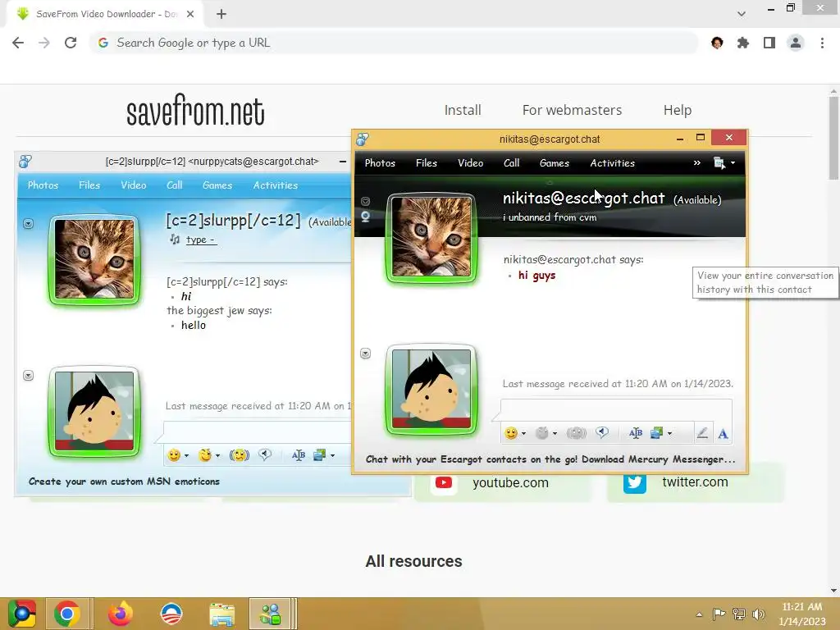Start a Call in nikitas chat window
Screen dimensions: 840x630
512,163
